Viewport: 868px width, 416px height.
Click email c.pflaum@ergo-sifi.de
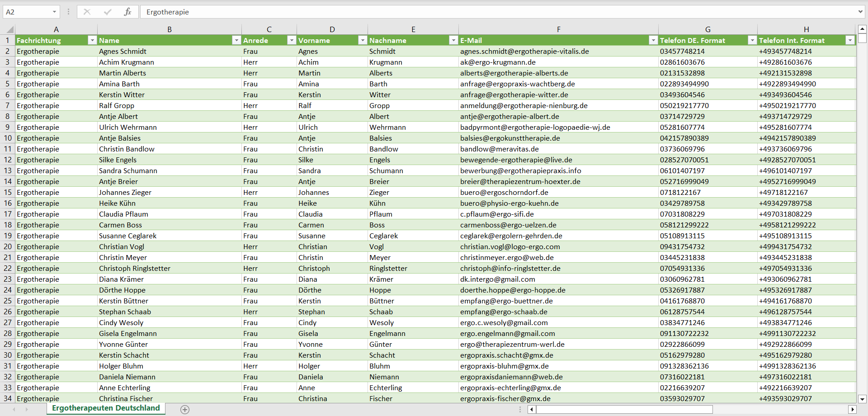pos(559,214)
